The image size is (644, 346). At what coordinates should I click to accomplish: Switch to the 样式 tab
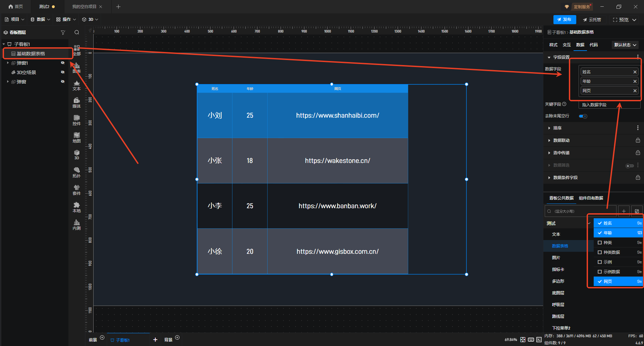pos(553,45)
